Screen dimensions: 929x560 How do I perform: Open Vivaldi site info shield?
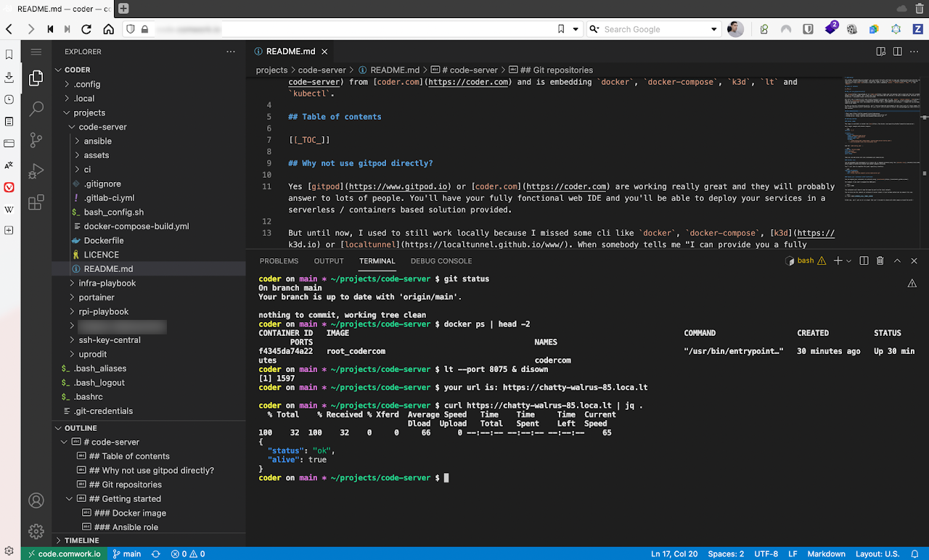[131, 29]
